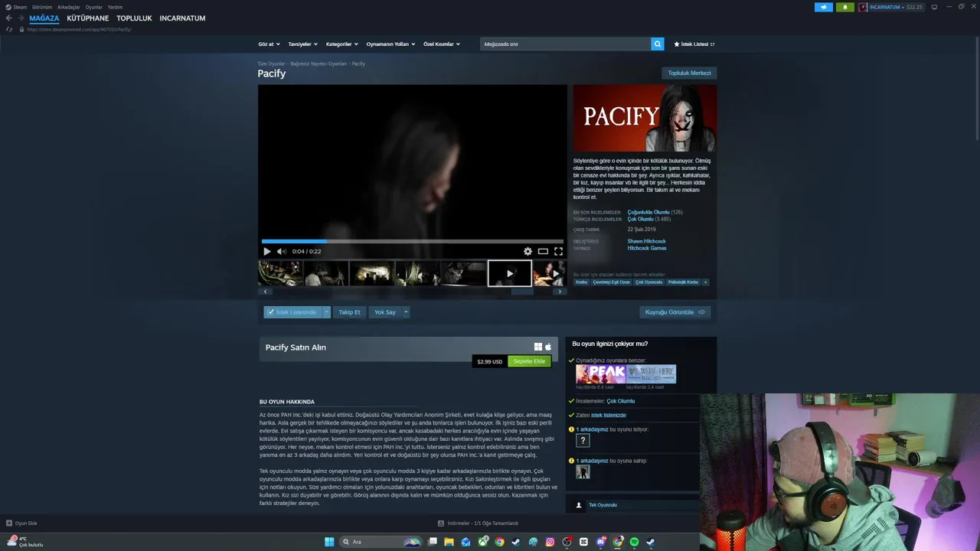Open the Görünüm menu

click(x=41, y=7)
